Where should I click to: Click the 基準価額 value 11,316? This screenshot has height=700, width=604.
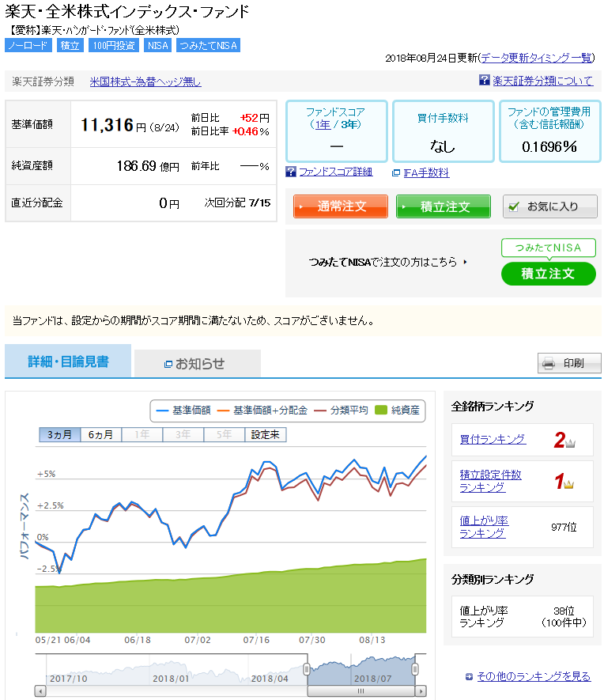pos(107,125)
